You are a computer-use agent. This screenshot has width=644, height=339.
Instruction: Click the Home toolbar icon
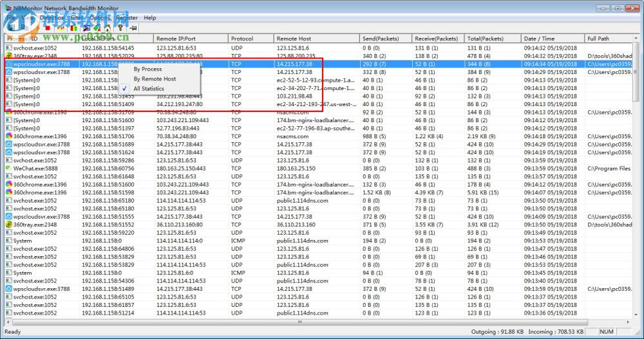tap(107, 28)
